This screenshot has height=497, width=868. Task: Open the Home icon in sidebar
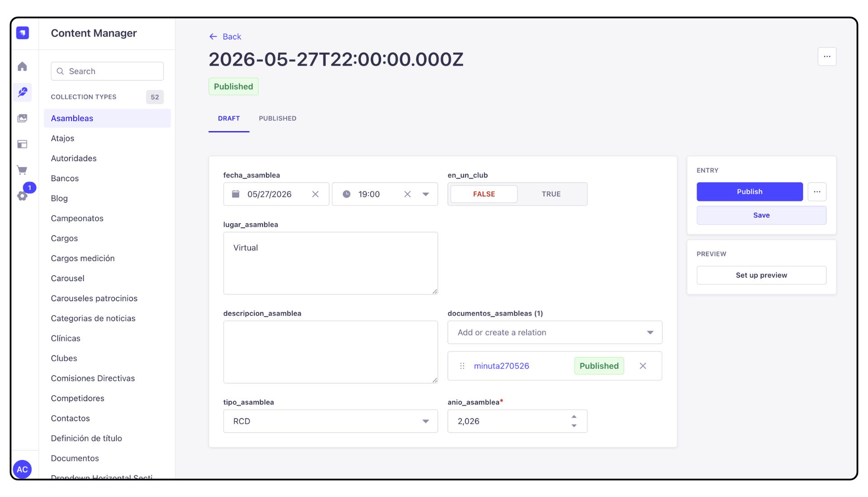pos(23,66)
